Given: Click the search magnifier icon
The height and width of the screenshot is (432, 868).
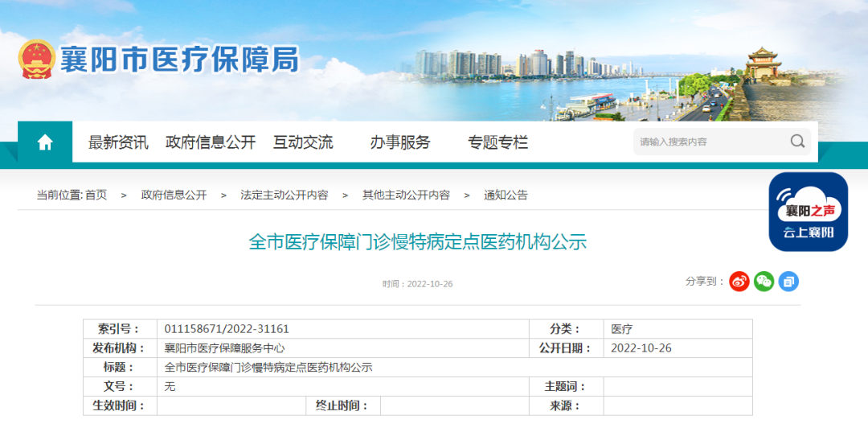Looking at the screenshot, I should click(x=797, y=142).
